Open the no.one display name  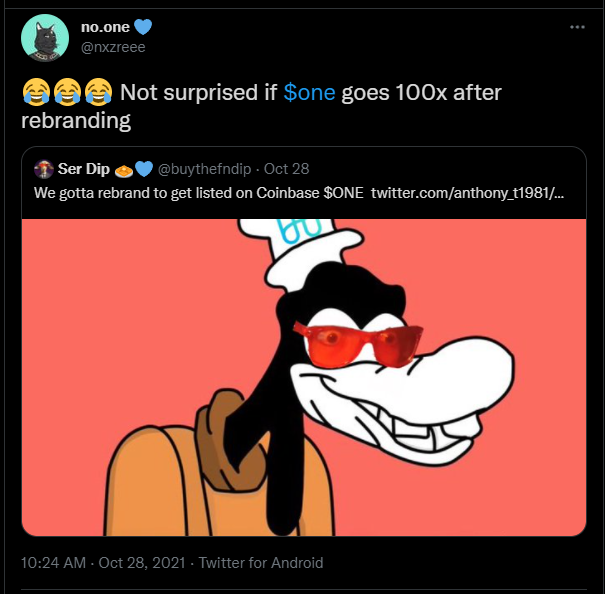104,27
